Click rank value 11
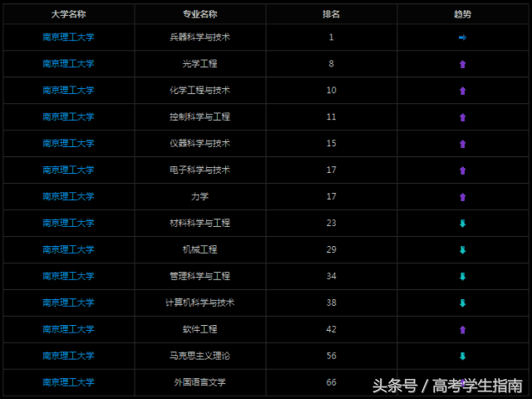 (x=331, y=116)
